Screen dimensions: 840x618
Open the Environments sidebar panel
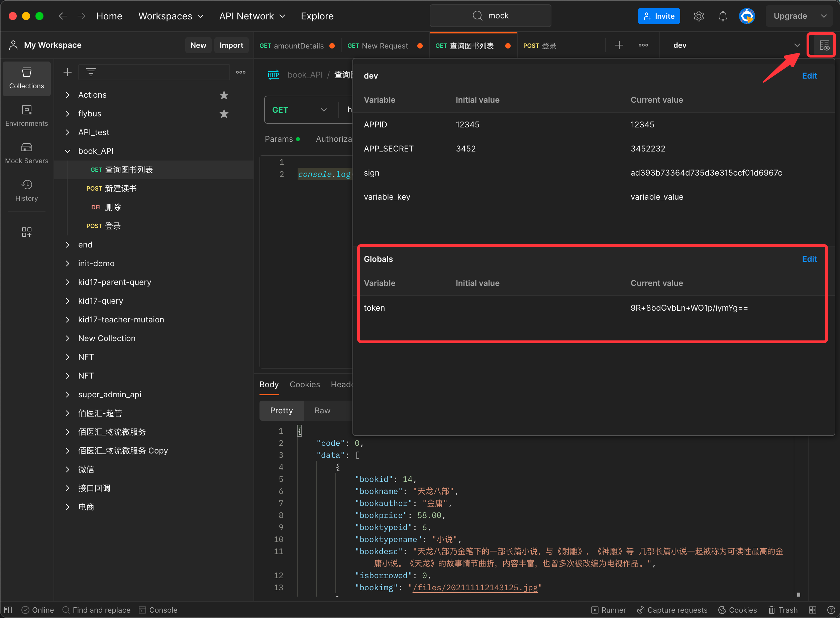tap(26, 116)
